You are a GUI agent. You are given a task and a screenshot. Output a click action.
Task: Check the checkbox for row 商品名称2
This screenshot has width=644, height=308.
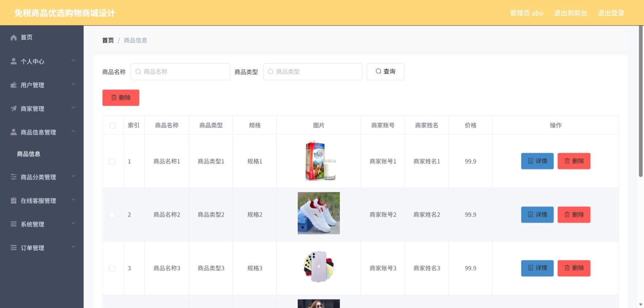pos(112,215)
